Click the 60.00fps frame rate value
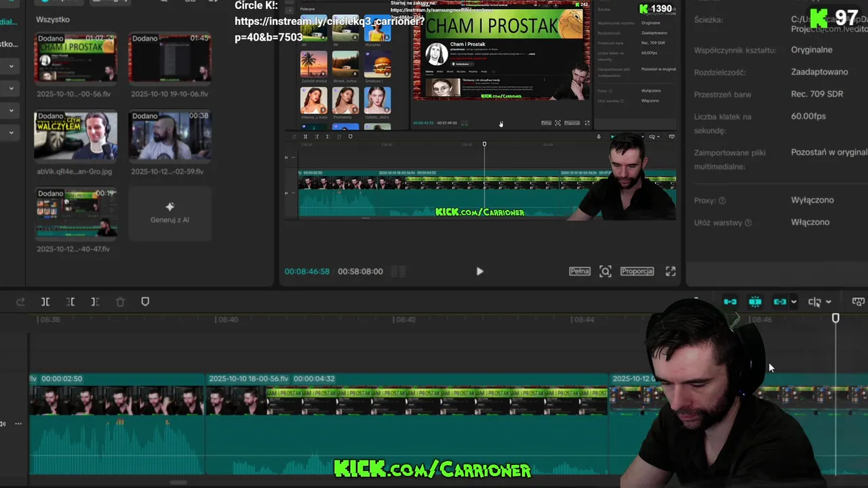The height and width of the screenshot is (488, 868). tap(808, 117)
